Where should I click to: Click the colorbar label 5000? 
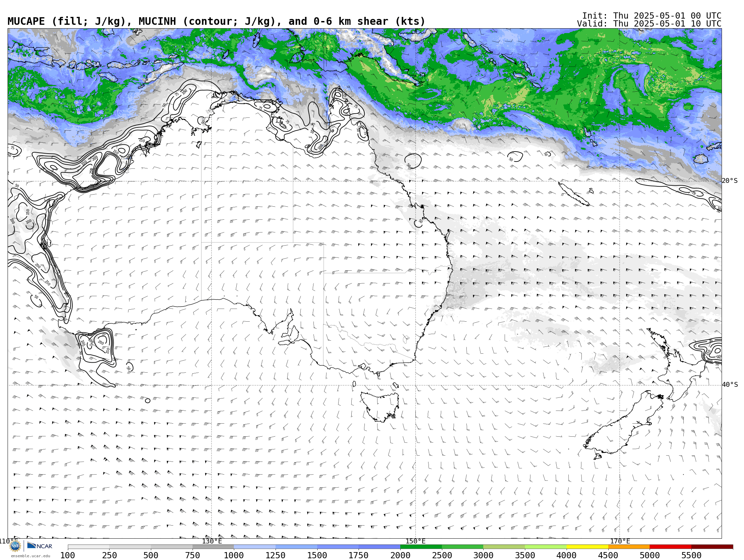pyautogui.click(x=650, y=556)
